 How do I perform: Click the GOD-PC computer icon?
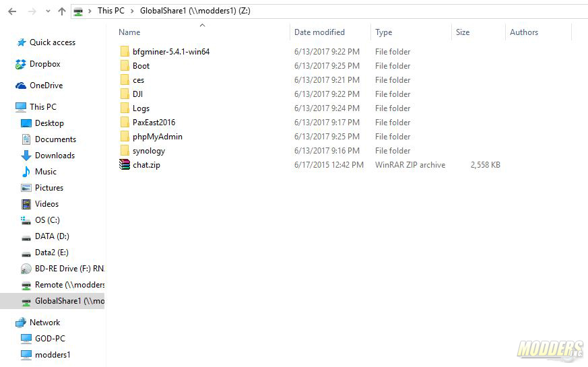[x=26, y=339]
